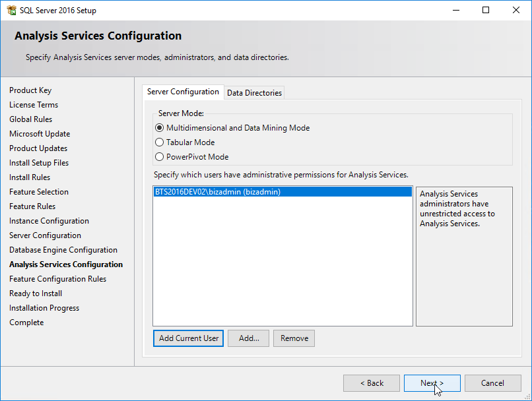Go Back to the previous page
Viewport: 532px width, 401px height.
coord(372,383)
